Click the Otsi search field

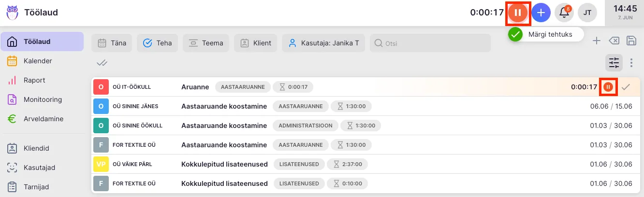click(x=430, y=43)
